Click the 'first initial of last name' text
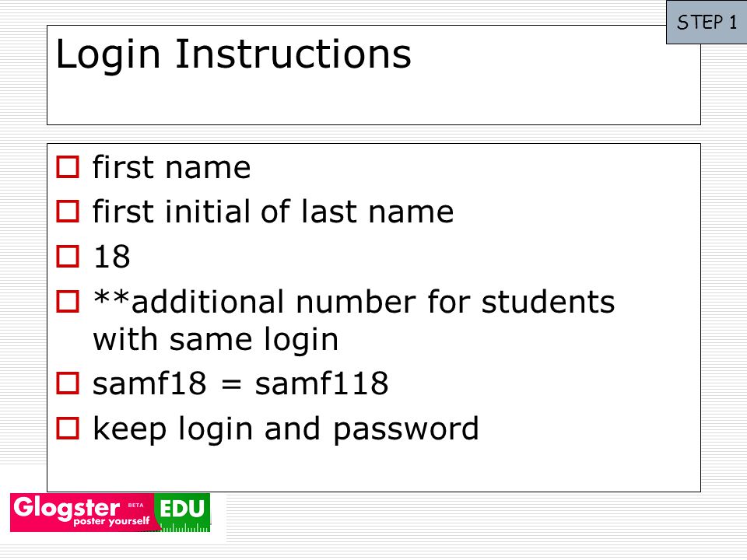 click(273, 212)
